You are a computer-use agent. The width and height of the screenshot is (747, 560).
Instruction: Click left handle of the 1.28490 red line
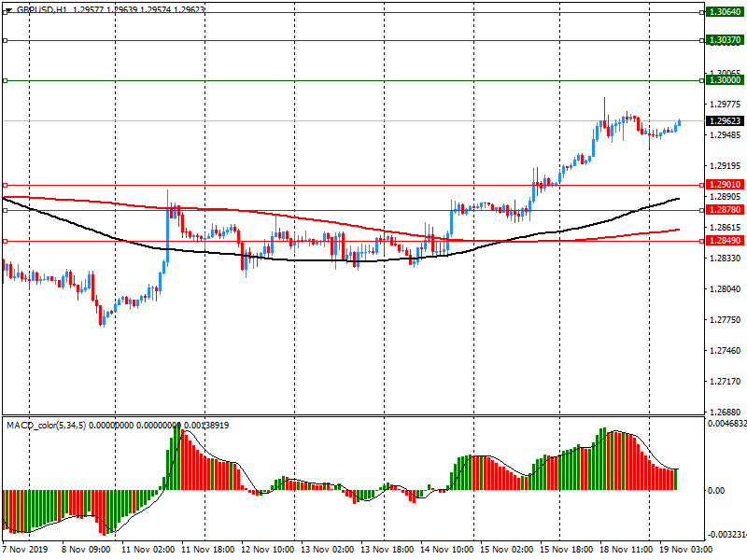point(6,242)
